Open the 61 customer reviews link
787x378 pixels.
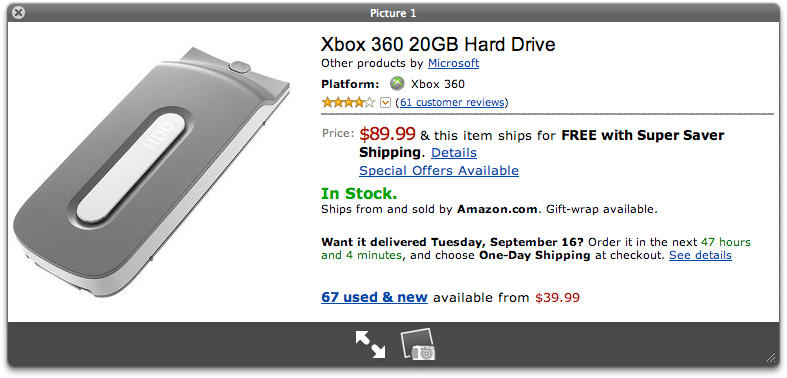452,102
